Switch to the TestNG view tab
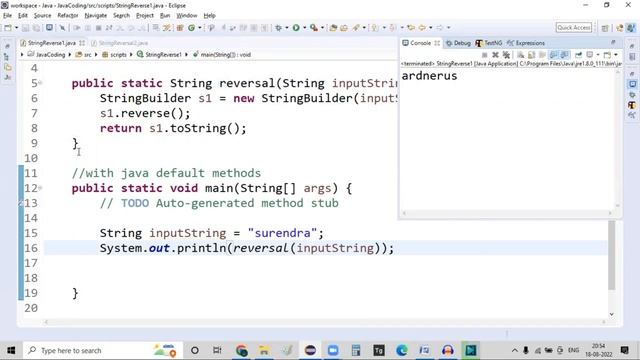 click(x=489, y=43)
